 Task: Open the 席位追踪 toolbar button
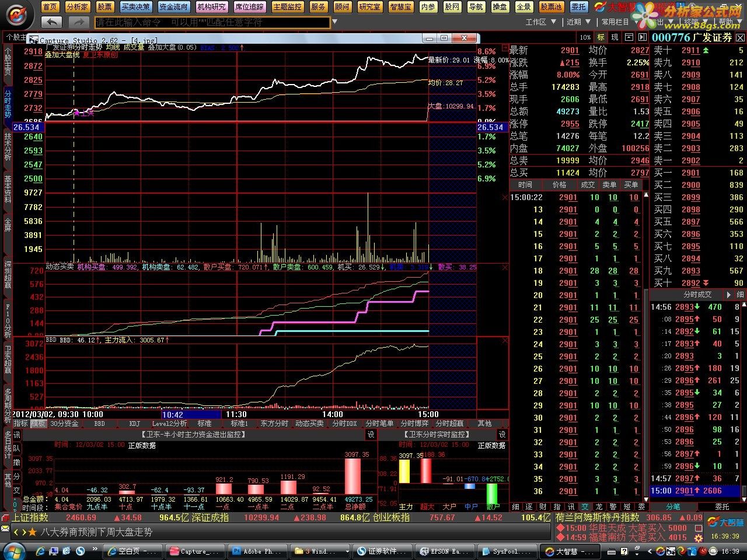[x=249, y=7]
